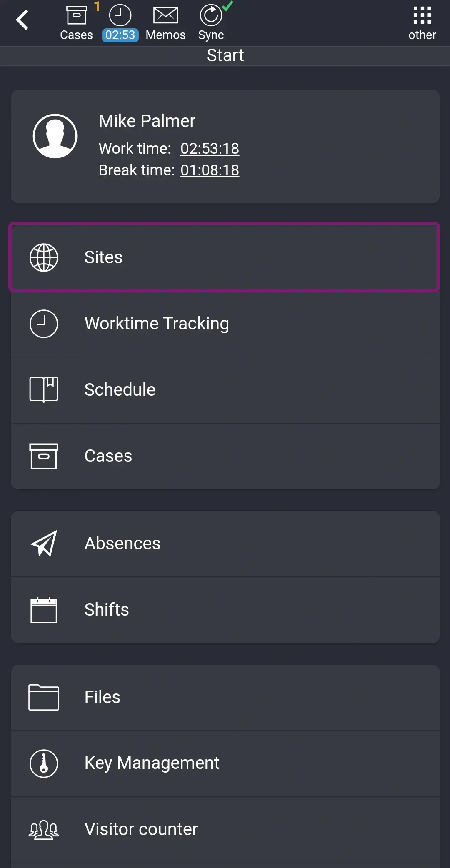The width and height of the screenshot is (450, 868).
Task: Open the Break time 01:08:18 link
Action: pos(210,170)
